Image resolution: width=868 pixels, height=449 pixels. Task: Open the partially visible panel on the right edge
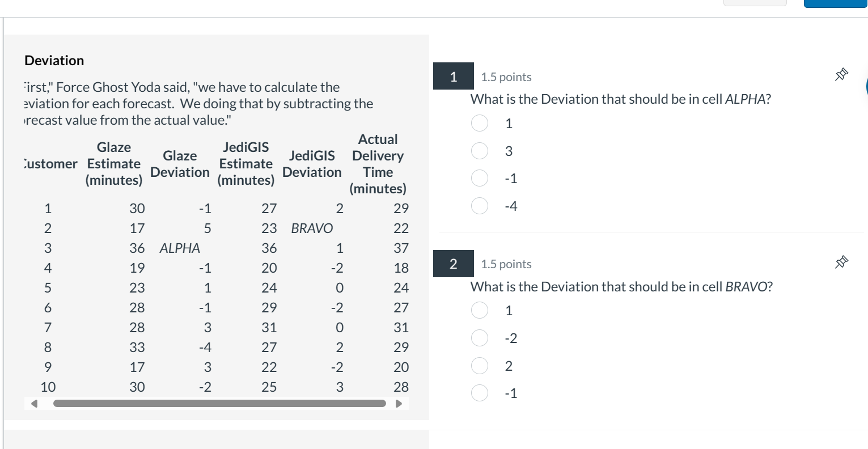(x=865, y=85)
